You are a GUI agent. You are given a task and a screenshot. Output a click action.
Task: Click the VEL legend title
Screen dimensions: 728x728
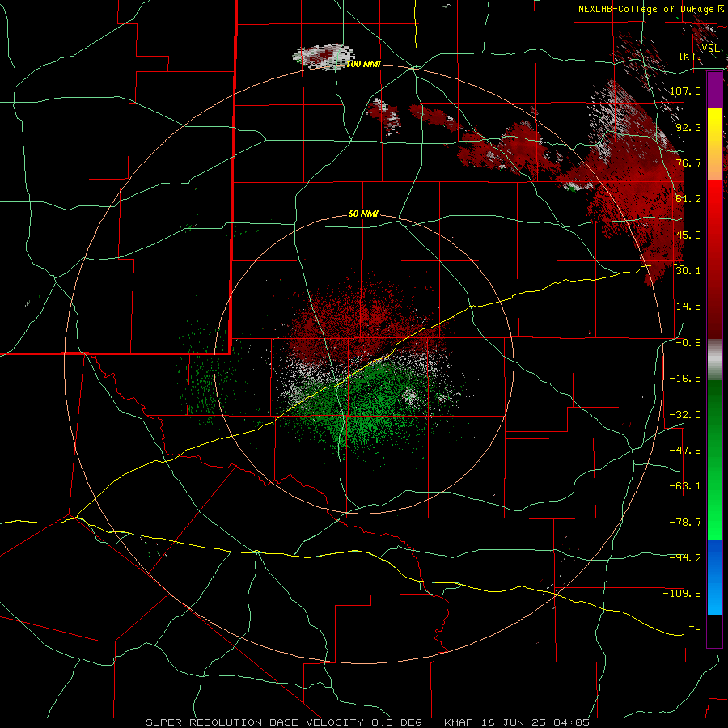tap(711, 49)
